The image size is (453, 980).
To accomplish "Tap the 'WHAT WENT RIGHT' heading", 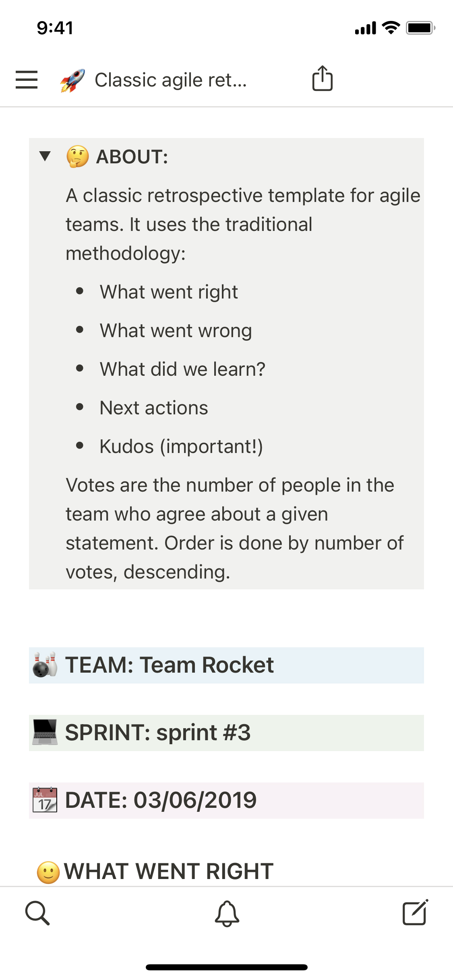I will (169, 871).
